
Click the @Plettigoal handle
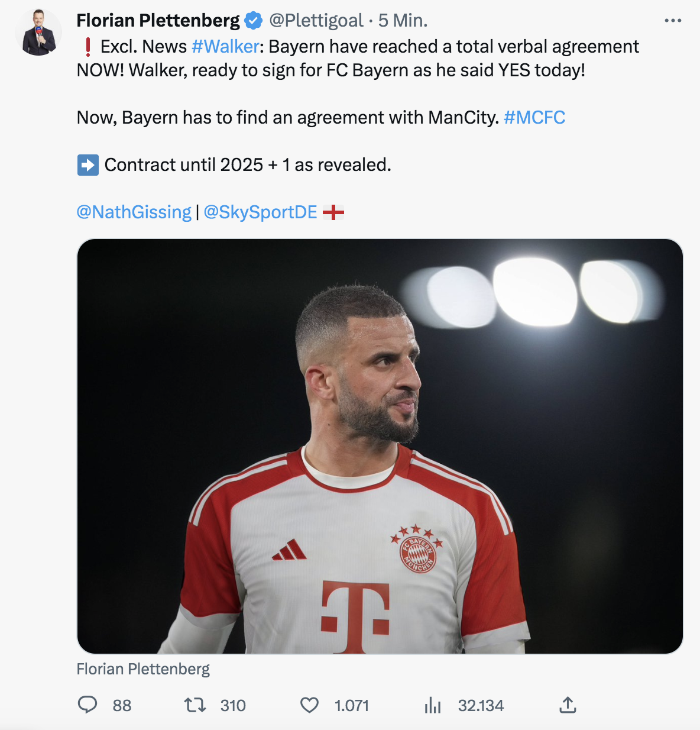coord(316,21)
